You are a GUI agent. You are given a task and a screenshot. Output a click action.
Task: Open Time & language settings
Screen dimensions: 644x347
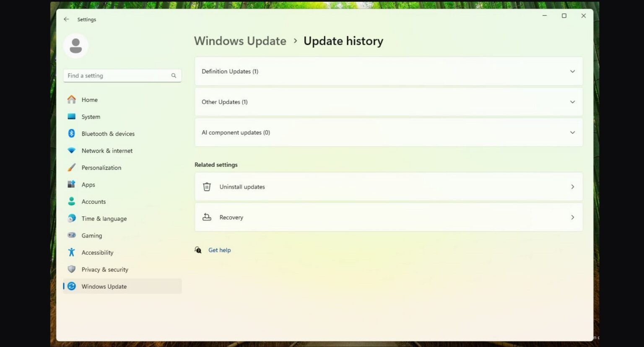click(104, 219)
